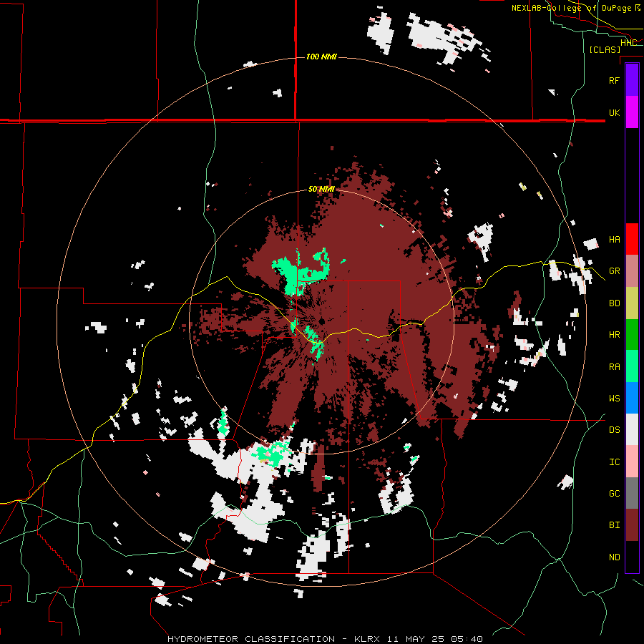Click the 'ND' legend label
Image resolution: width=644 pixels, height=644 pixels.
pyautogui.click(x=614, y=557)
